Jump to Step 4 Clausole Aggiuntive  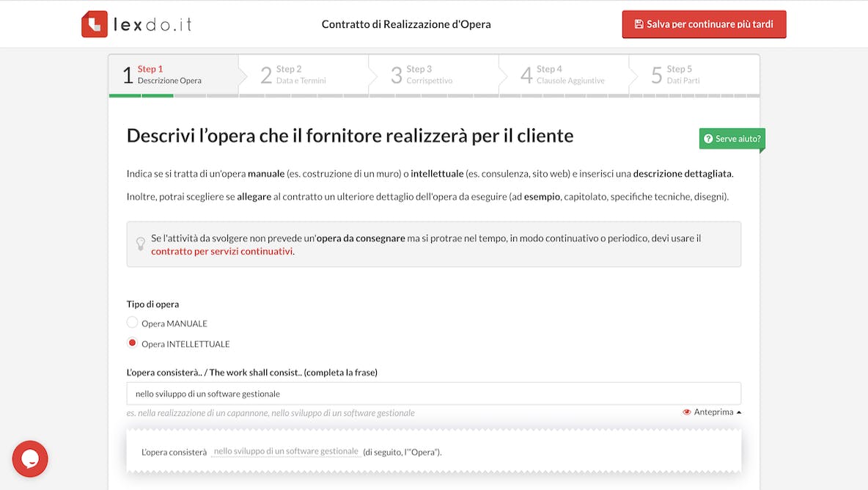point(563,75)
